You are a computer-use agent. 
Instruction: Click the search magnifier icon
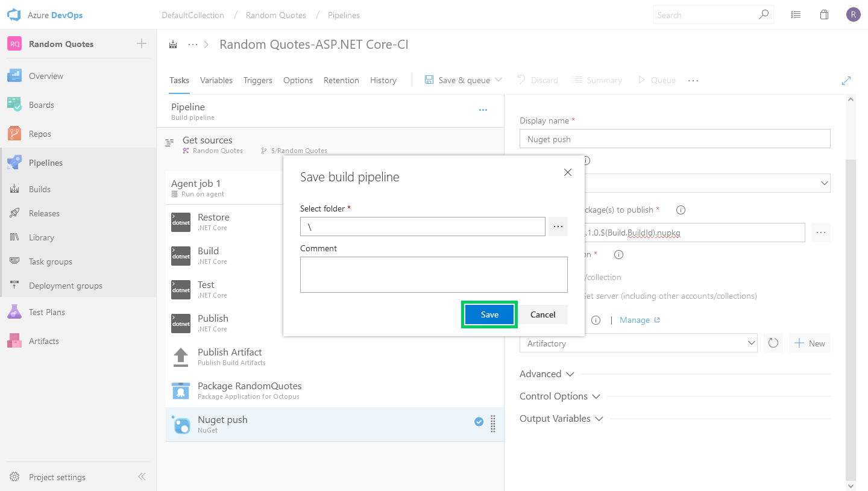763,14
